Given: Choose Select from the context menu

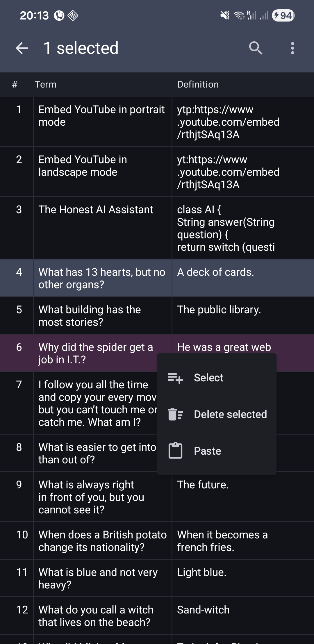Looking at the screenshot, I should pyautogui.click(x=208, y=378).
